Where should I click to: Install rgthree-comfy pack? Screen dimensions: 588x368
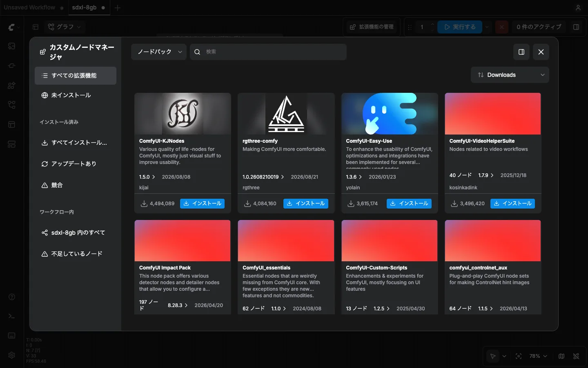(306, 203)
